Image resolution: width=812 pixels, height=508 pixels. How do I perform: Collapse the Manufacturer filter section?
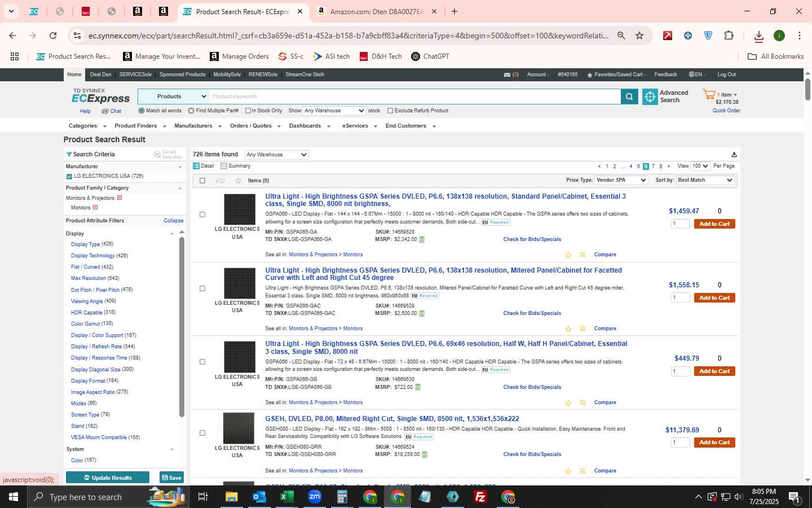coord(180,167)
